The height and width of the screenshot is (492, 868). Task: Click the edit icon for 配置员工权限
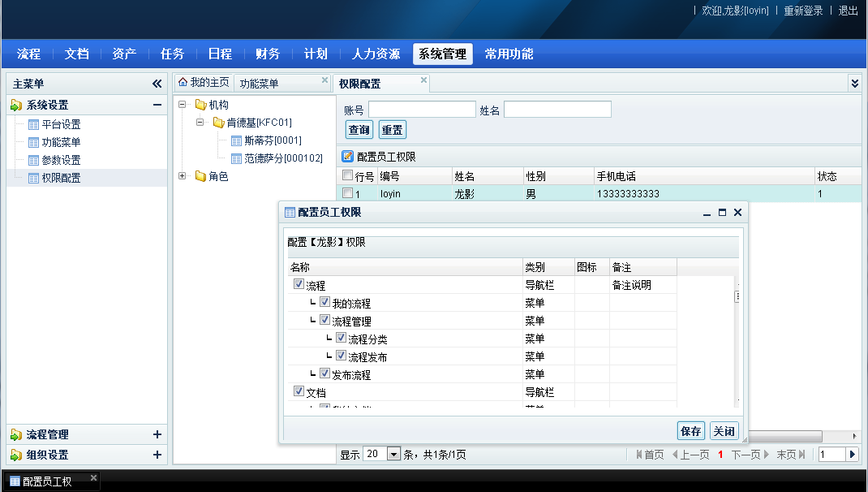pyautogui.click(x=348, y=157)
